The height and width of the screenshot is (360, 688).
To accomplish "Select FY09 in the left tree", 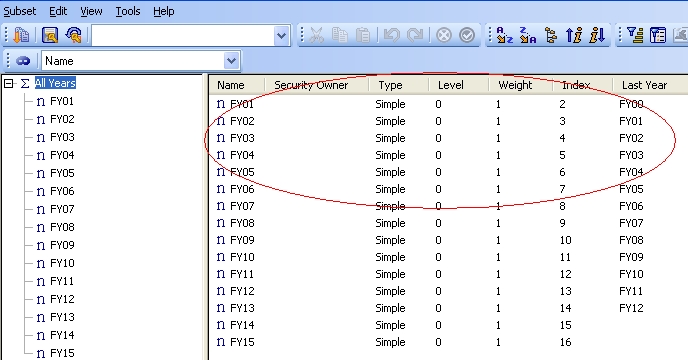I will (x=62, y=245).
